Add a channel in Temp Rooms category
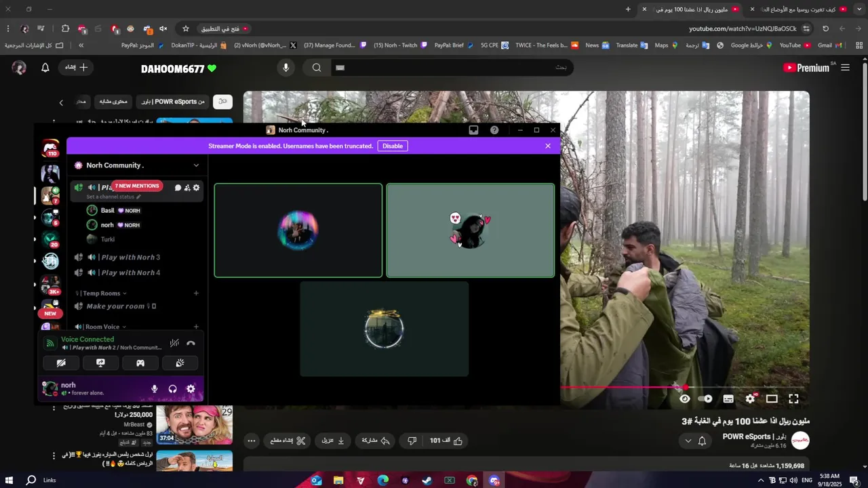The height and width of the screenshot is (488, 868). pos(196,293)
